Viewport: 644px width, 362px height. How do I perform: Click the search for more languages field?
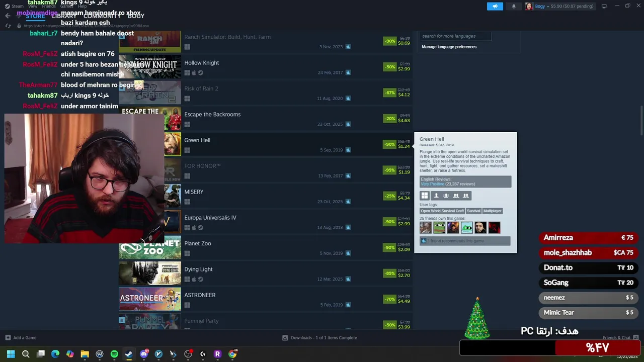pos(455,36)
